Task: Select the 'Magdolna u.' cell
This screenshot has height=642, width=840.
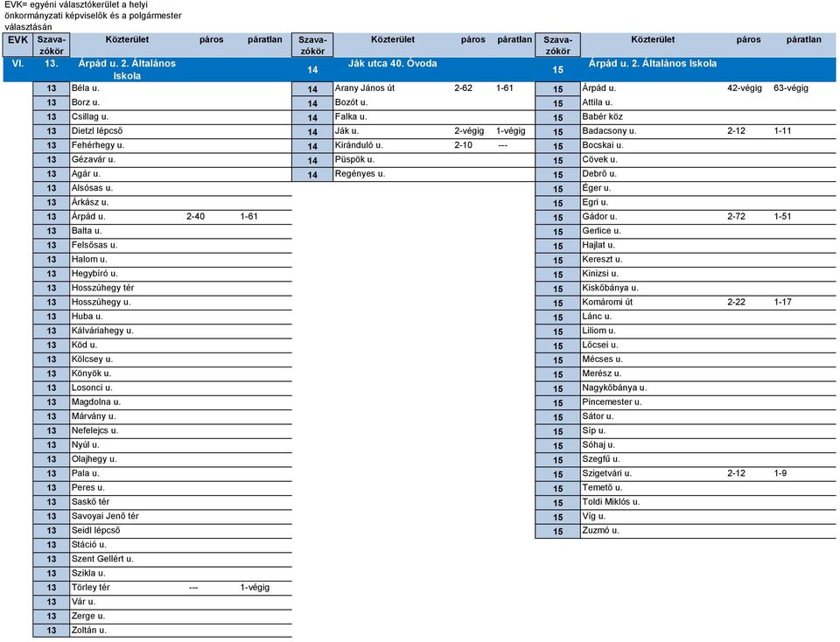Action: tap(96, 402)
